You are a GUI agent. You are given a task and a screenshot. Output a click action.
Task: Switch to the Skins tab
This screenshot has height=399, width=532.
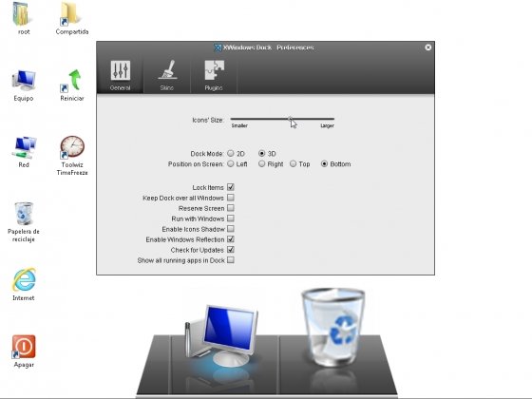click(166, 75)
